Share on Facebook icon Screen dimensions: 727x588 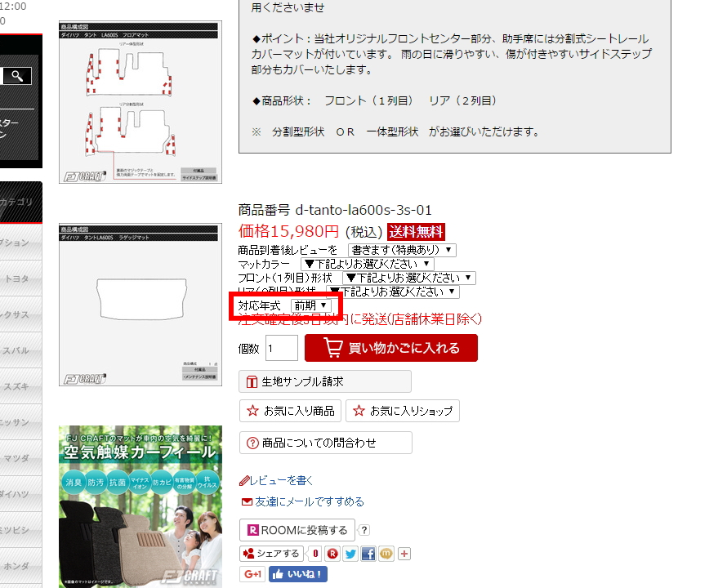tap(368, 554)
